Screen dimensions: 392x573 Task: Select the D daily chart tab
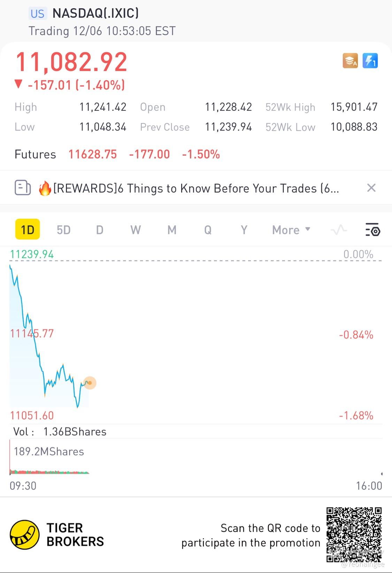coord(100,230)
